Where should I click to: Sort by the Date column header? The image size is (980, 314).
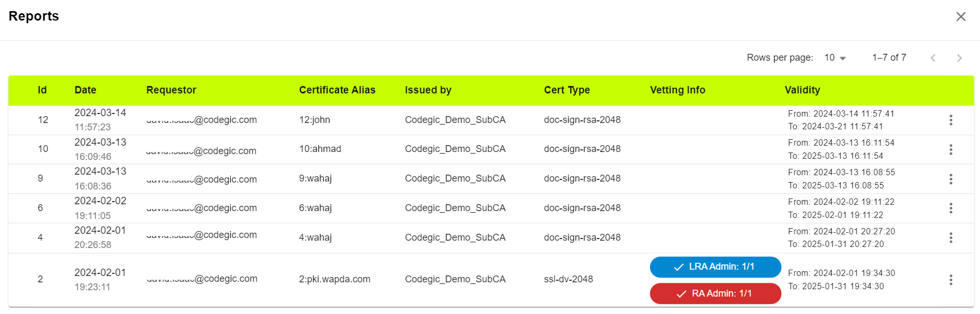pyautogui.click(x=86, y=90)
